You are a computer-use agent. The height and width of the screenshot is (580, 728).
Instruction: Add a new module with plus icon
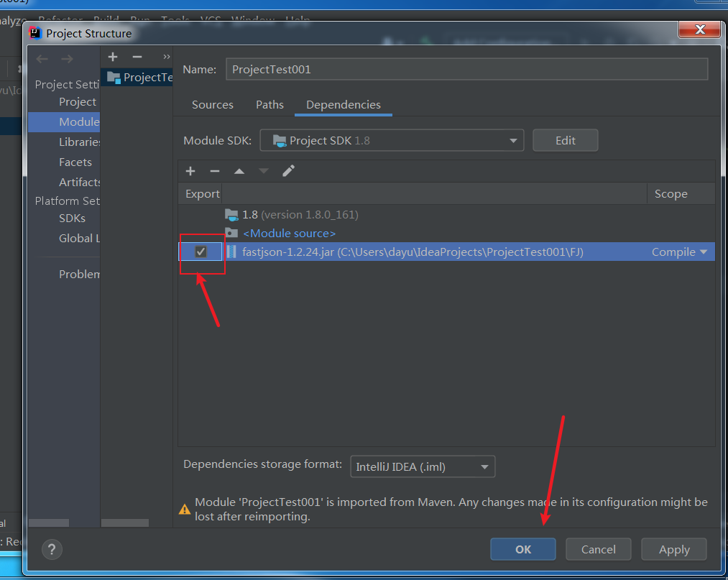[x=113, y=57]
